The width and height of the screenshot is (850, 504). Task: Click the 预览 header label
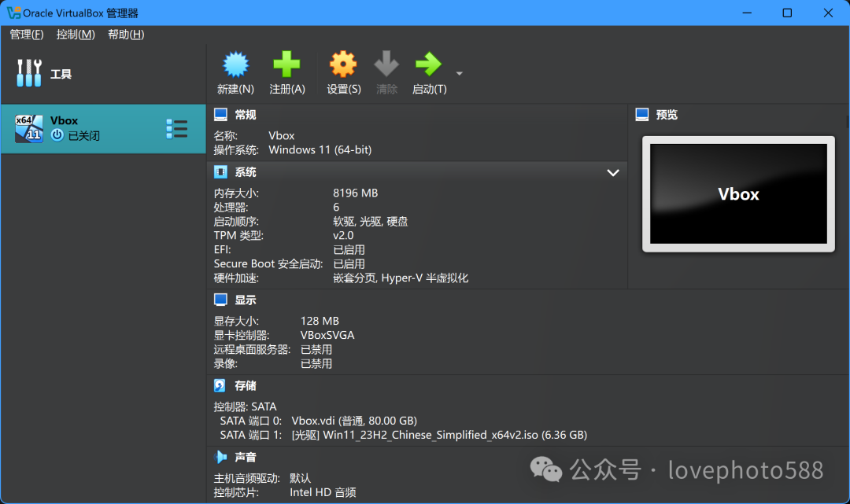667,115
